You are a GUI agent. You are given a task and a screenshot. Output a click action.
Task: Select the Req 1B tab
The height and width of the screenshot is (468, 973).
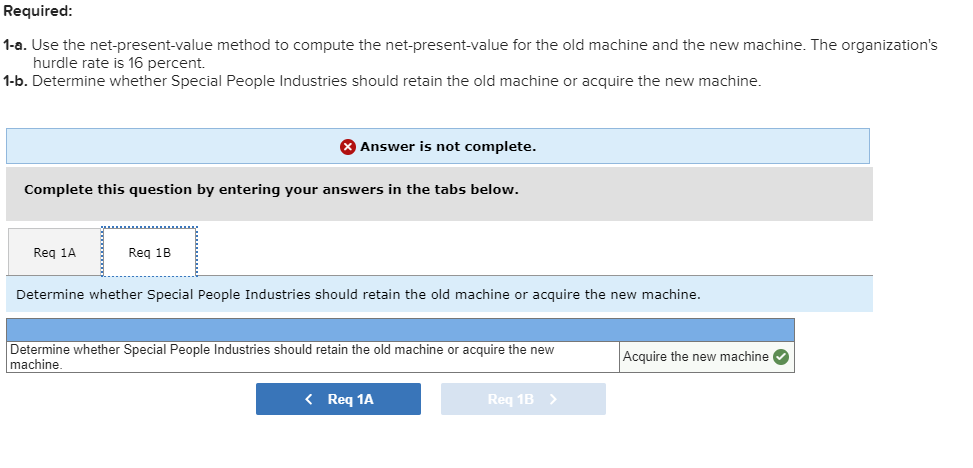point(150,252)
